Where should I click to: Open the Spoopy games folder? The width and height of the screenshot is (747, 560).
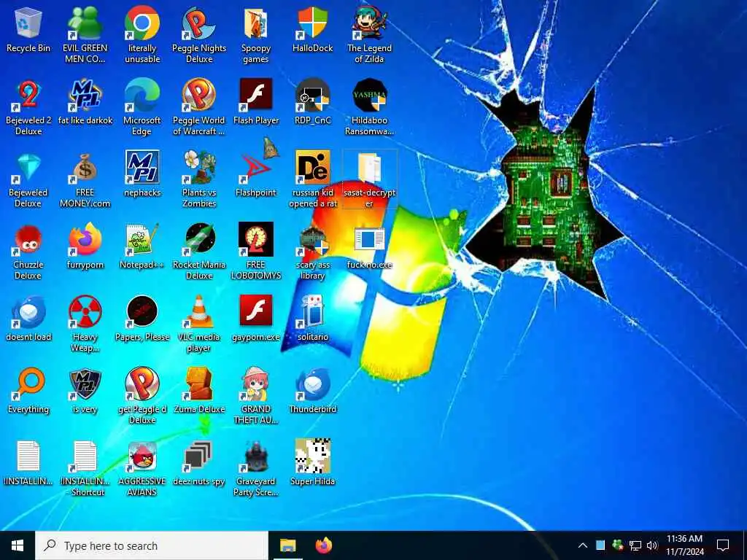pos(256,35)
